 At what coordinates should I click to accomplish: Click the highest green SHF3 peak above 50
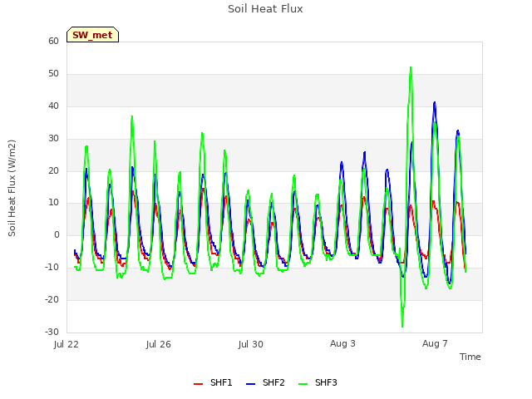(411, 68)
